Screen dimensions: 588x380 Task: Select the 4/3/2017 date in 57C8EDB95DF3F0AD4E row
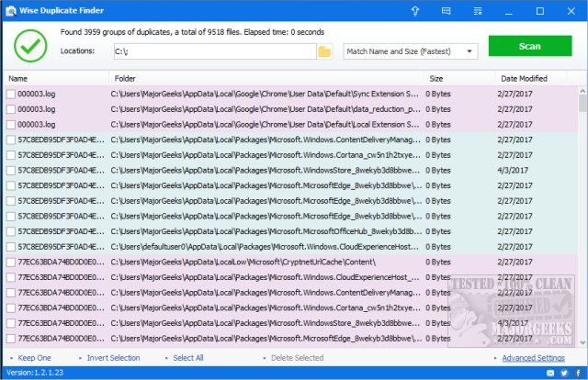(x=513, y=171)
